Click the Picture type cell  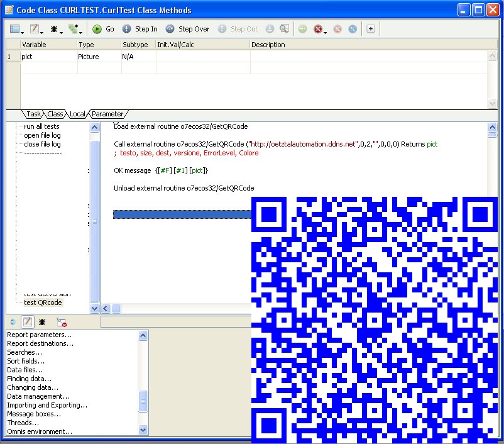click(99, 57)
